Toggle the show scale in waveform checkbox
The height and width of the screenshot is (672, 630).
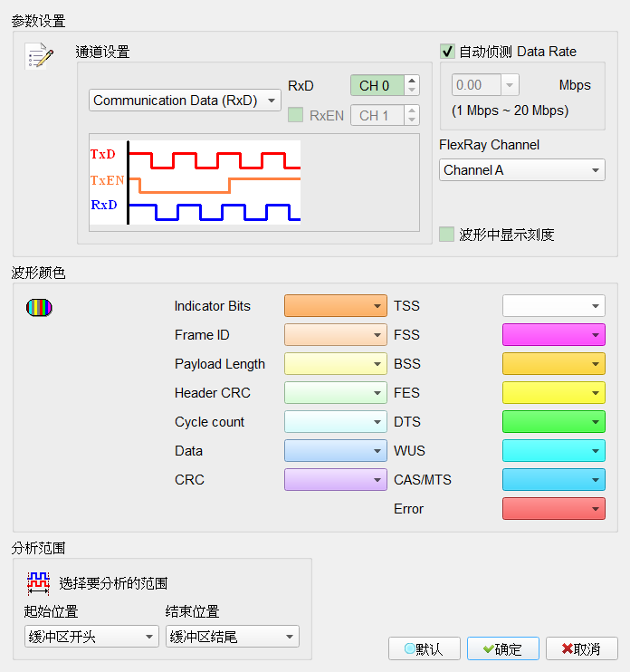click(446, 235)
